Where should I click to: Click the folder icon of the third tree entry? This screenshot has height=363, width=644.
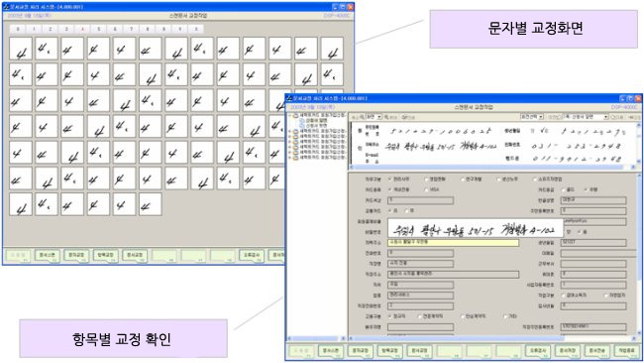coord(295,137)
